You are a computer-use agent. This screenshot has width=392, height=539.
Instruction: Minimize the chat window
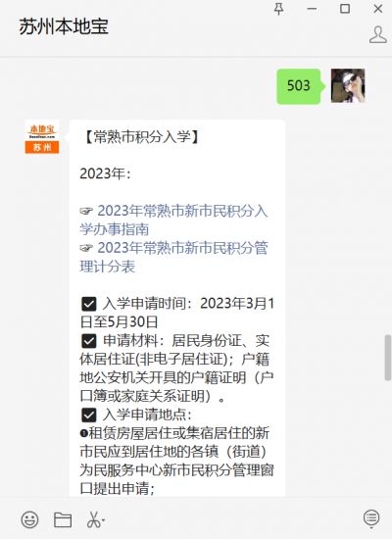pyautogui.click(x=312, y=9)
